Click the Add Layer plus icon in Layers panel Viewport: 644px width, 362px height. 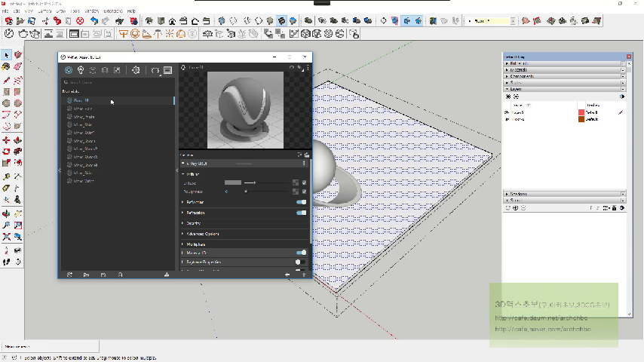(508, 97)
